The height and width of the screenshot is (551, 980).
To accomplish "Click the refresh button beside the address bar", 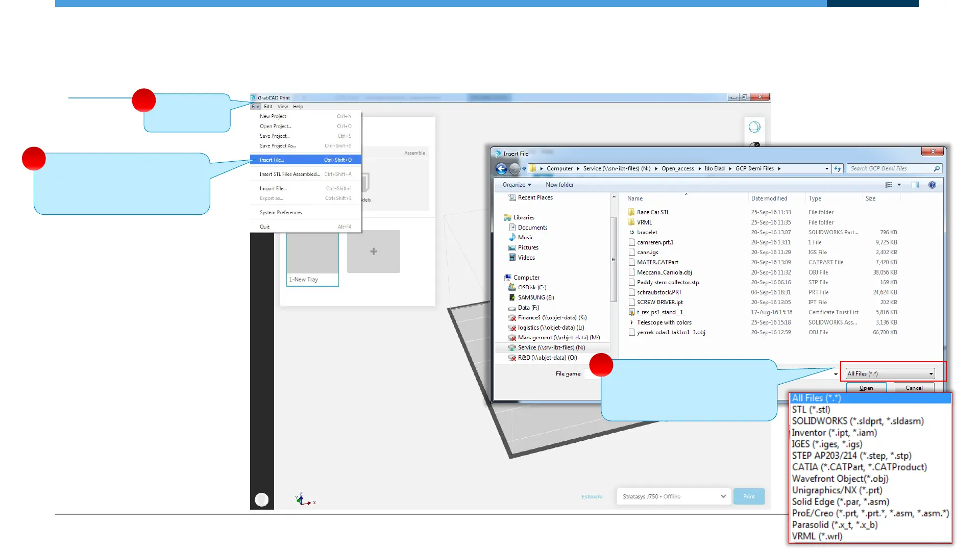I will pyautogui.click(x=838, y=168).
